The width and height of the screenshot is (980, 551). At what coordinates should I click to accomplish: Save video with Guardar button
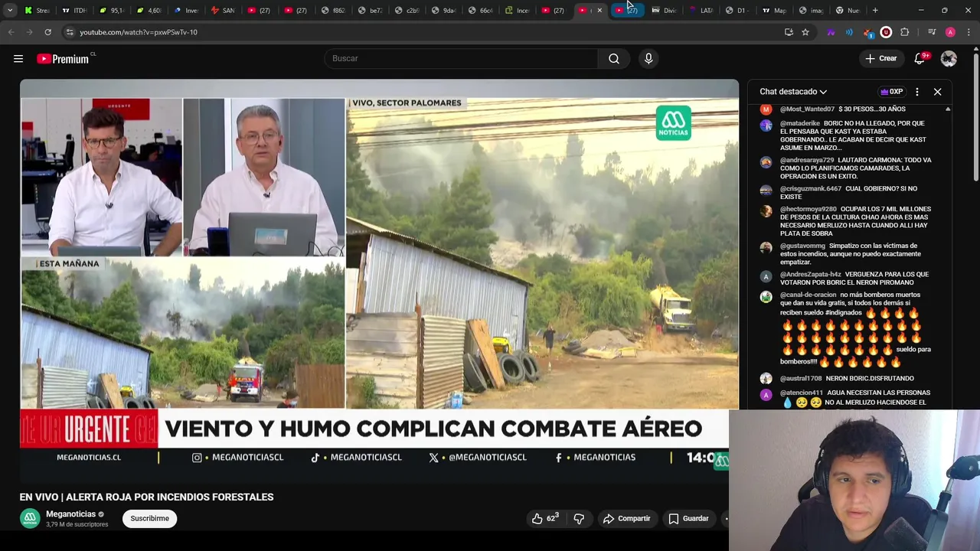689,519
